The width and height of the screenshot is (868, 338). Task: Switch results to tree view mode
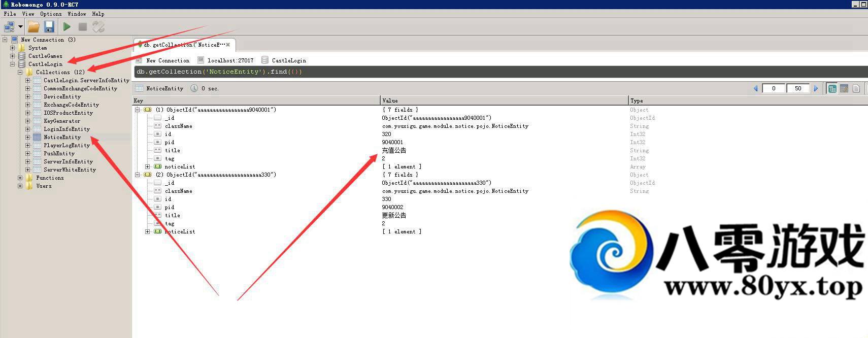point(832,88)
